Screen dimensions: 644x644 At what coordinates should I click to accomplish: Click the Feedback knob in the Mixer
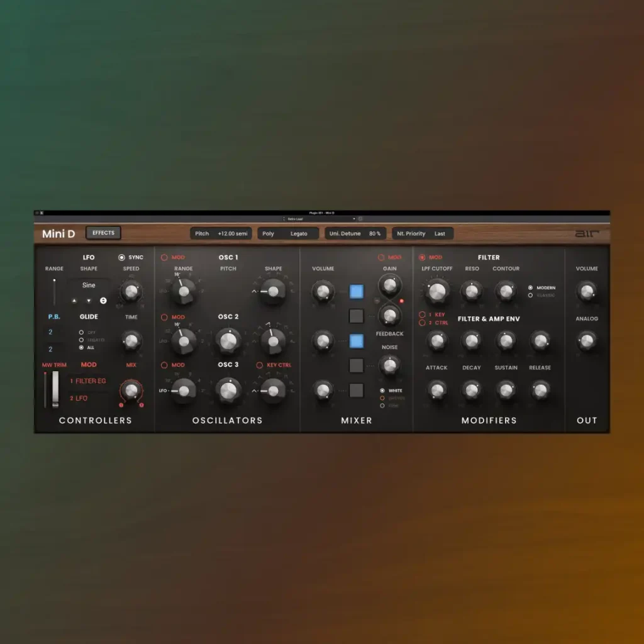(x=390, y=316)
